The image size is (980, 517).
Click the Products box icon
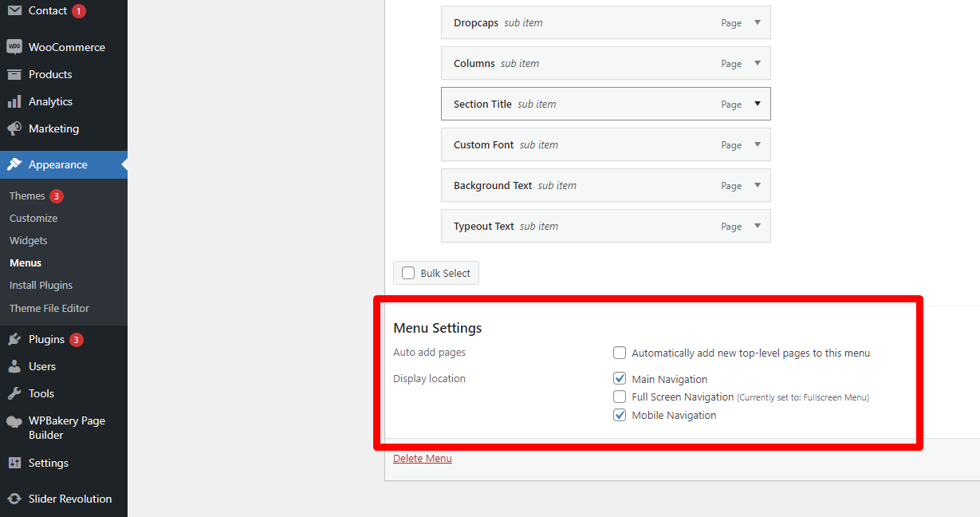[x=14, y=74]
